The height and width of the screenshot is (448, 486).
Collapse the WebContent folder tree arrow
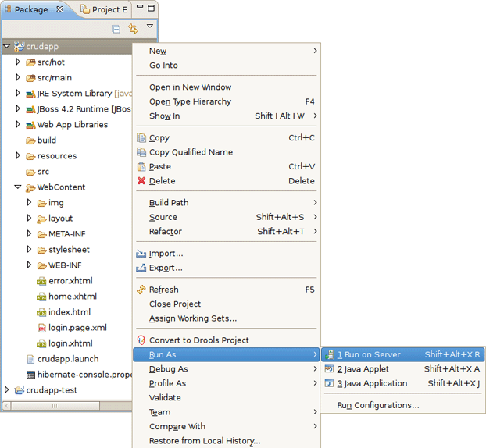(x=18, y=187)
